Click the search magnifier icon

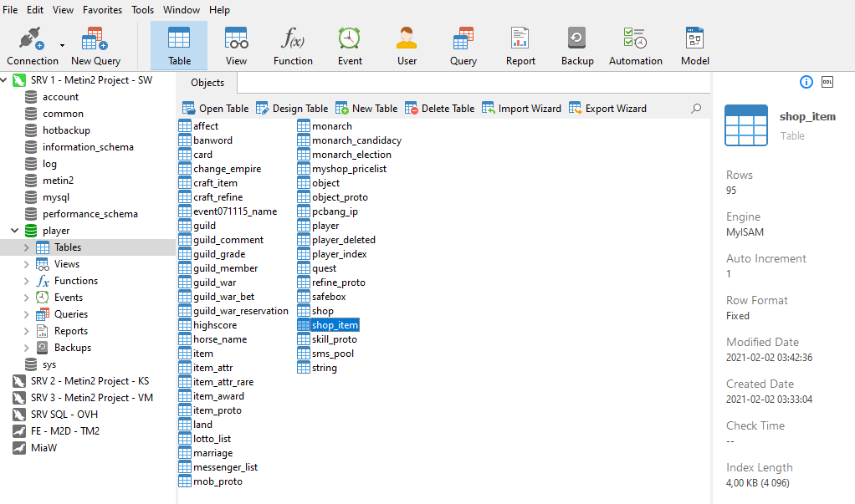696,109
